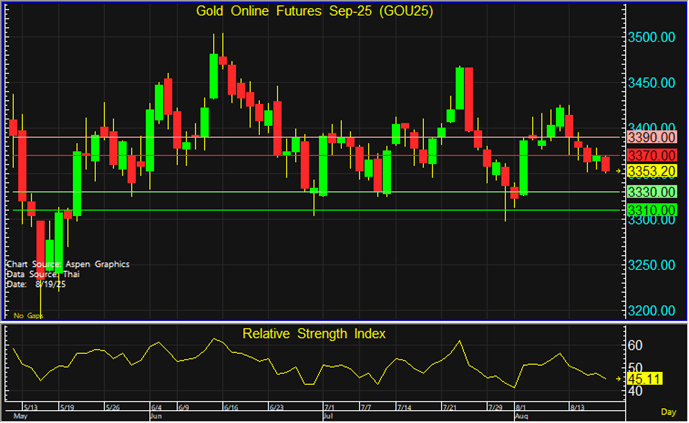Click the green 3310.00 support label

[x=652, y=210]
